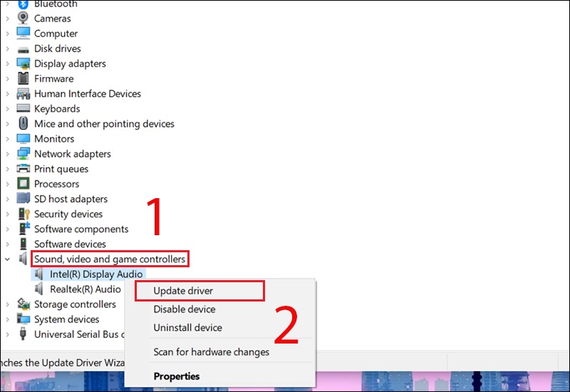Image resolution: width=570 pixels, height=392 pixels.
Task: Expand the Storage controllers arrow
Action: click(7, 304)
